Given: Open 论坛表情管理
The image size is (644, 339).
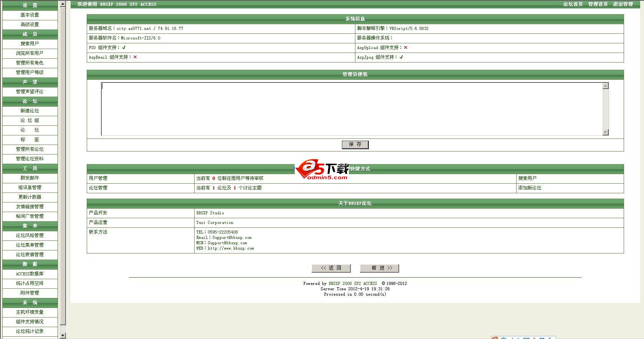Looking at the screenshot, I should point(30,255).
